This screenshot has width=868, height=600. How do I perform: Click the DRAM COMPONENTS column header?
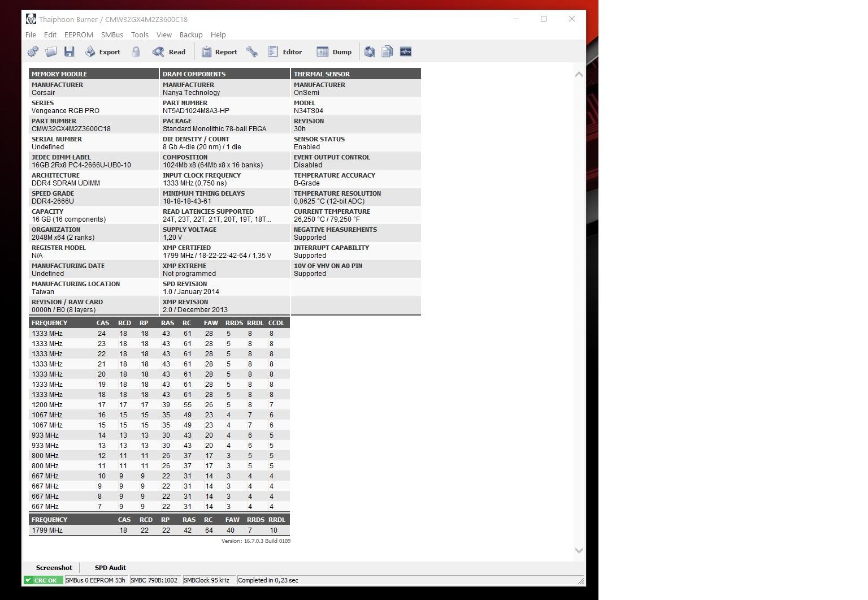click(225, 74)
